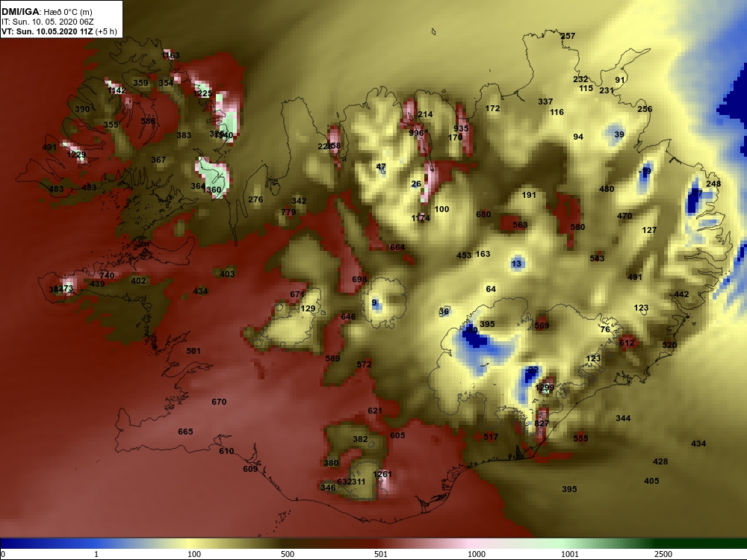The width and height of the screenshot is (747, 560).
Task: Click the 1000 label on the color scale
Action: click(477, 554)
